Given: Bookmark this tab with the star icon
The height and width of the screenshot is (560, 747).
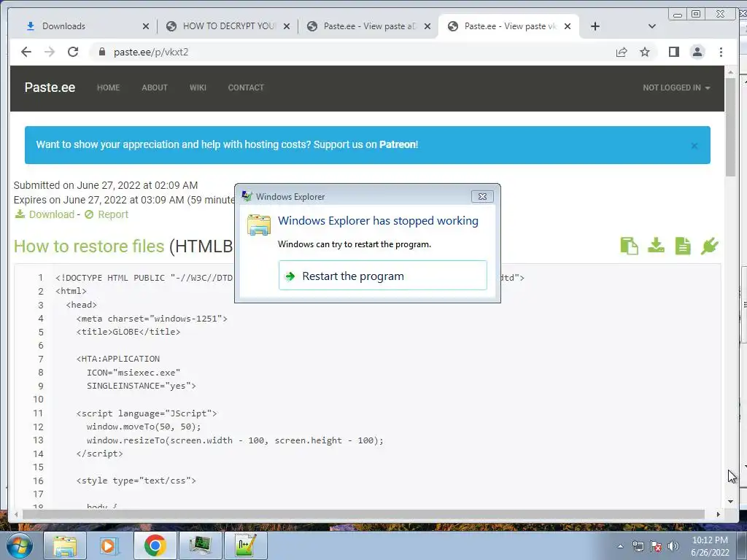Looking at the screenshot, I should [x=645, y=52].
